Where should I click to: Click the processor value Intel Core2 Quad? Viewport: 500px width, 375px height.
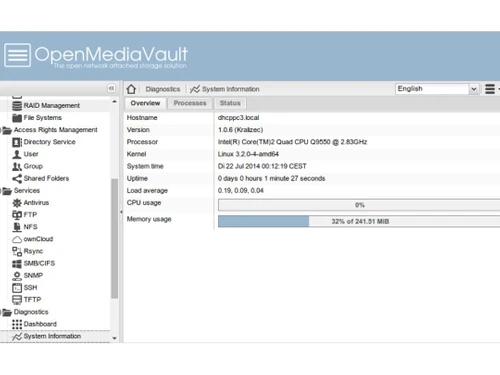292,142
